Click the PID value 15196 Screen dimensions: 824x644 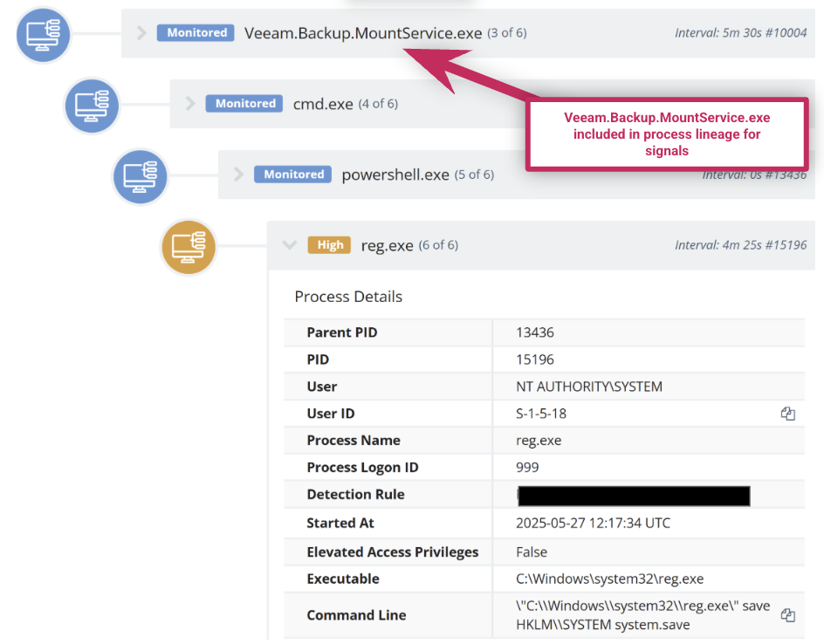point(535,360)
